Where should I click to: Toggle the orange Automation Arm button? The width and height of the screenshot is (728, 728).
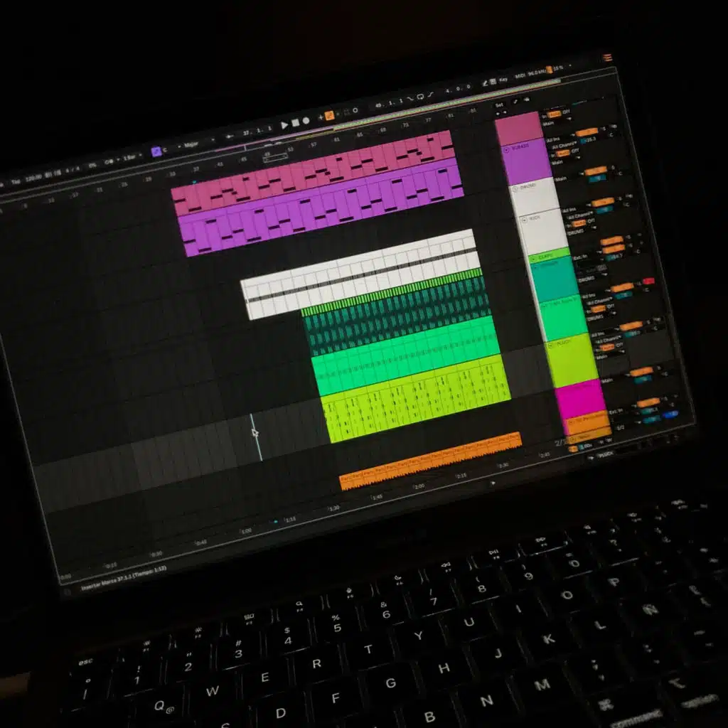point(329,115)
